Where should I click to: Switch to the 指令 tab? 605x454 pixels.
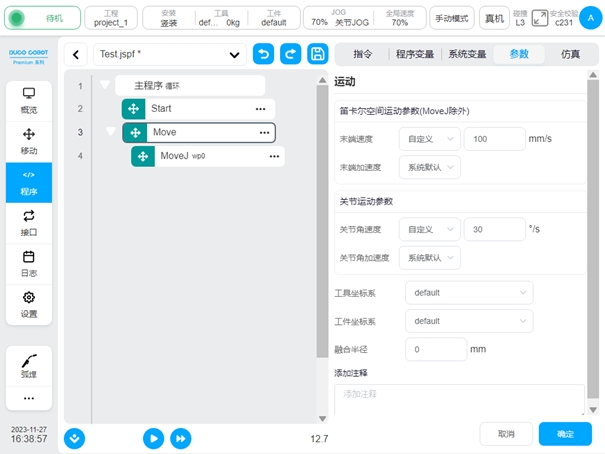[362, 54]
